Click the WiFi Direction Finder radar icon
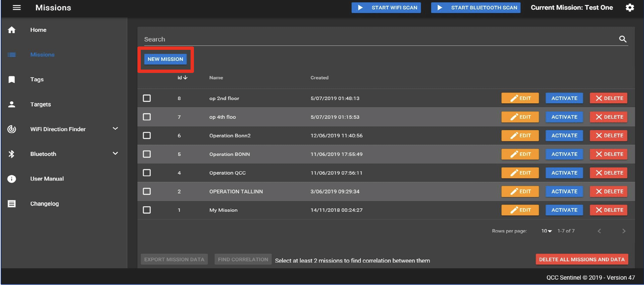This screenshot has width=644, height=285. point(12,129)
